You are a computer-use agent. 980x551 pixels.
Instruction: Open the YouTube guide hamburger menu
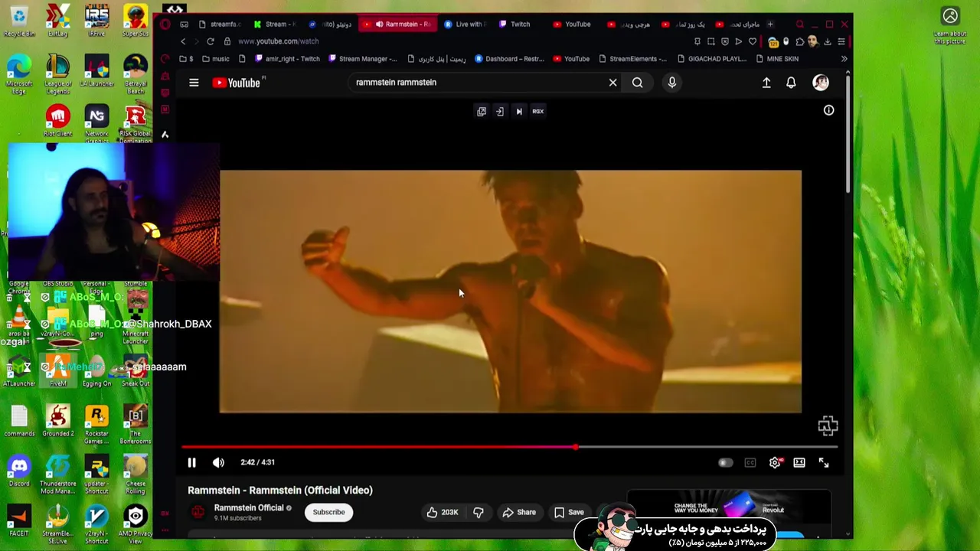(x=194, y=83)
